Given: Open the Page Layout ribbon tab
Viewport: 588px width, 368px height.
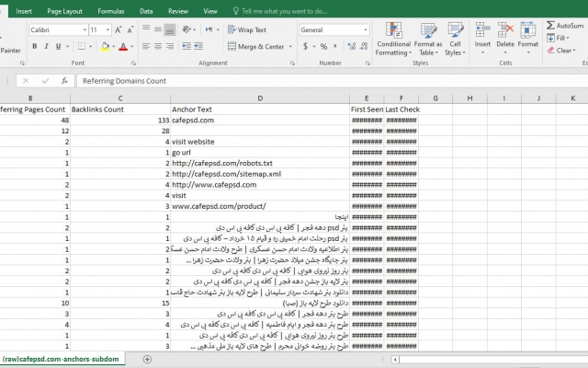Looking at the screenshot, I should click(64, 11).
